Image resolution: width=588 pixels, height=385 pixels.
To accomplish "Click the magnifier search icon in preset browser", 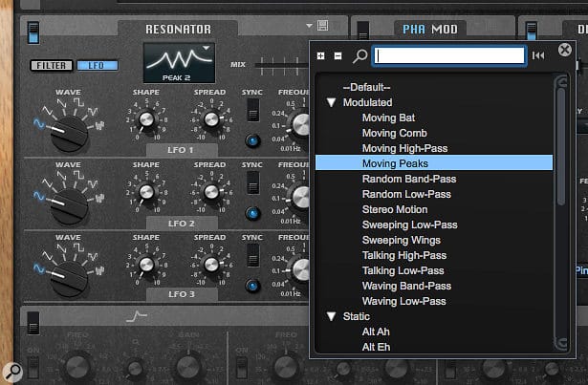I will click(x=359, y=55).
